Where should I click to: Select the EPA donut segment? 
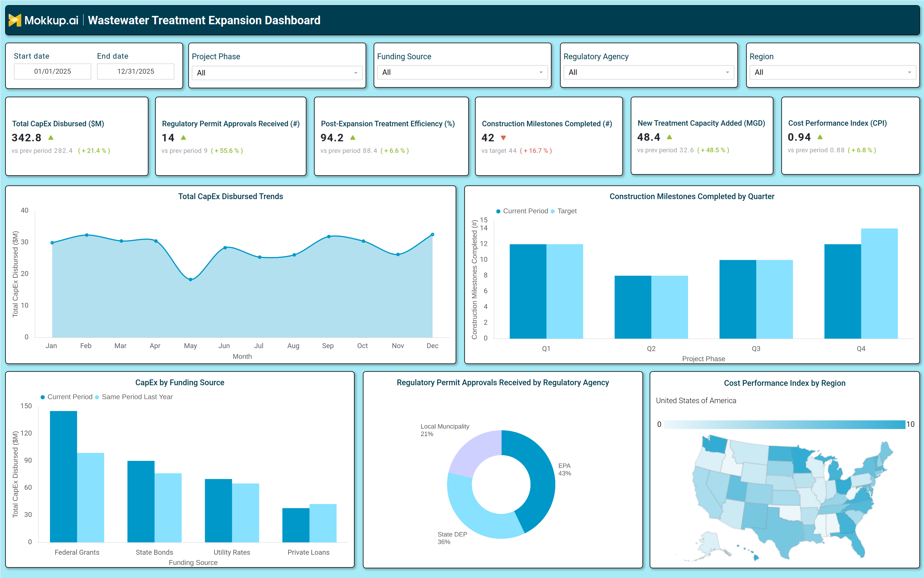[541, 478]
